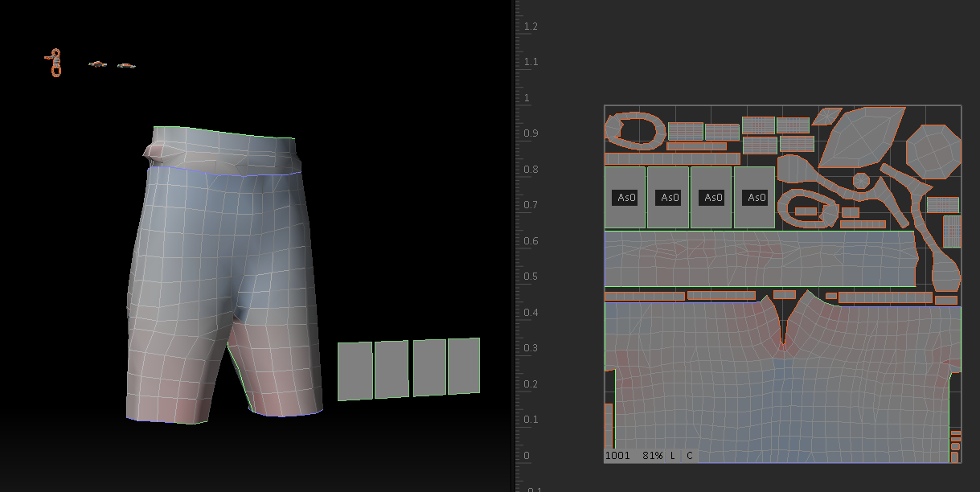Toggle the C button in UV status bar
Viewport: 980px width, 492px height.
tap(689, 456)
